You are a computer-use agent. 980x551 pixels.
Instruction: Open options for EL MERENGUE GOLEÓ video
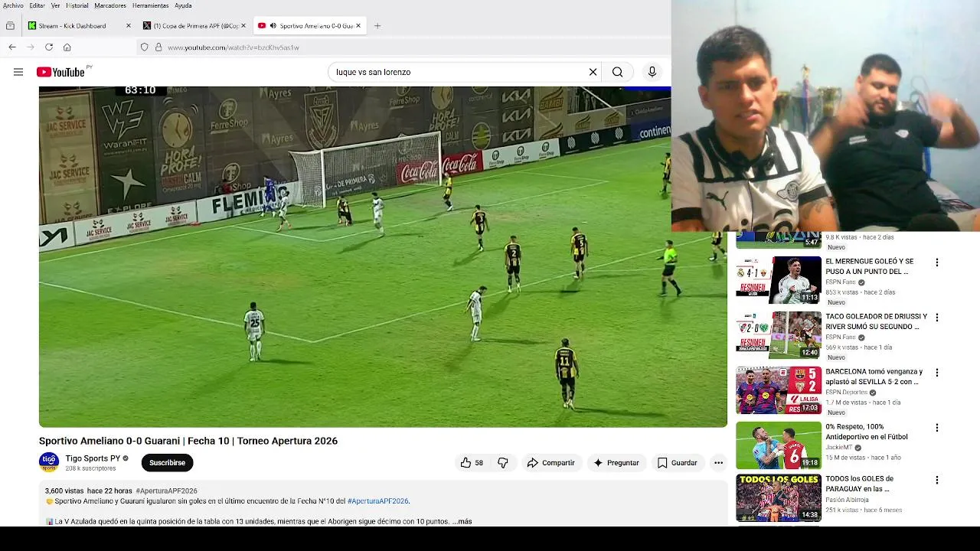pyautogui.click(x=937, y=262)
